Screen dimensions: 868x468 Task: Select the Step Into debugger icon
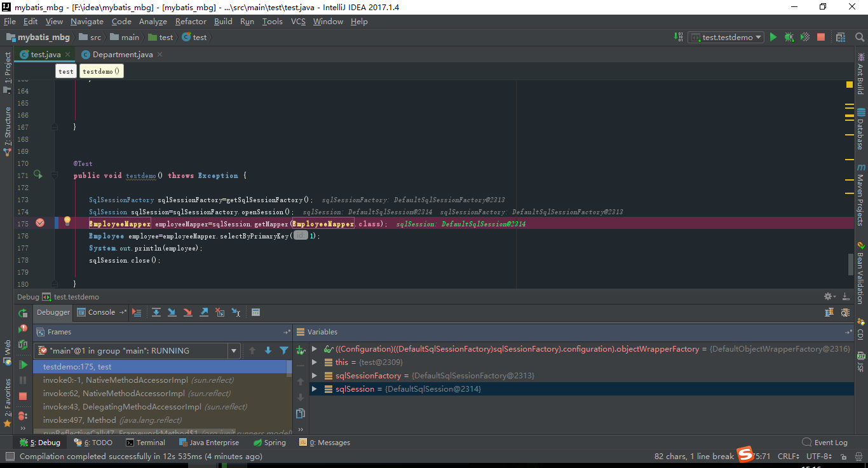coord(172,312)
